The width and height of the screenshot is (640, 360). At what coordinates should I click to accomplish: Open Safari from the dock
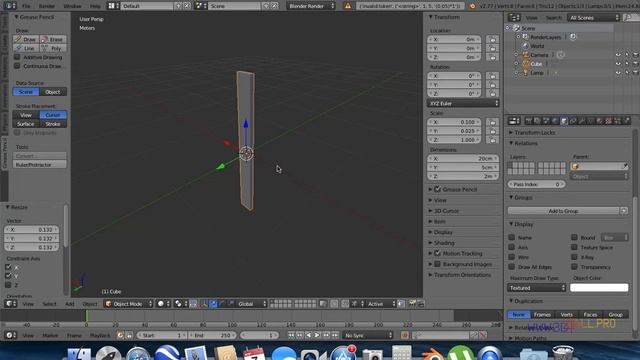tap(138, 353)
